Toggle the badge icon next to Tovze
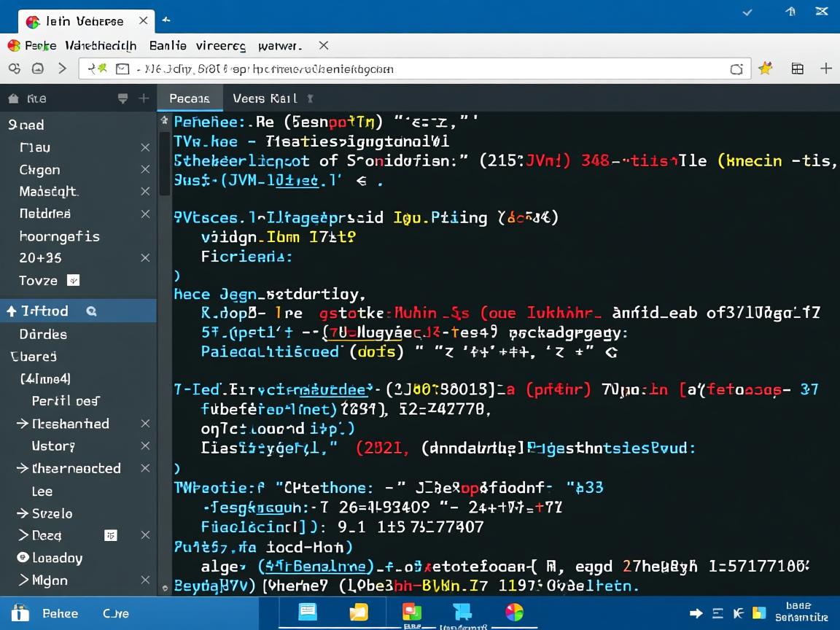The height and width of the screenshot is (630, 840). pyautogui.click(x=74, y=280)
